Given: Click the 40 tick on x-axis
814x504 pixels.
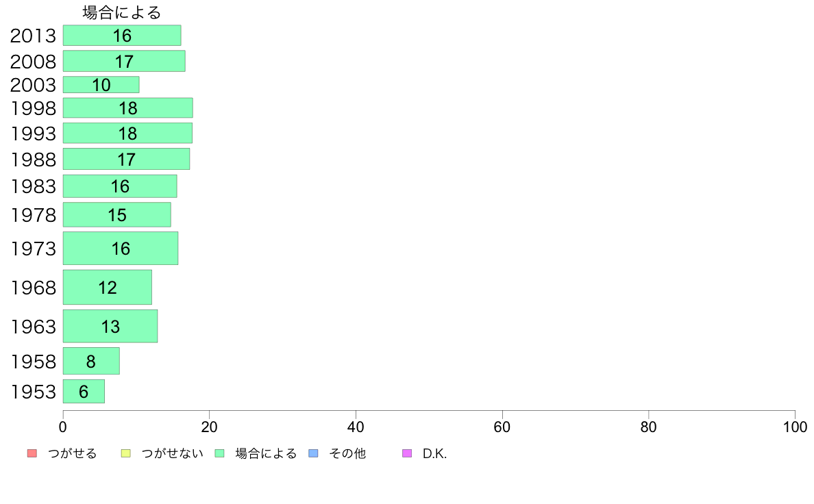Looking at the screenshot, I should pos(356,427).
